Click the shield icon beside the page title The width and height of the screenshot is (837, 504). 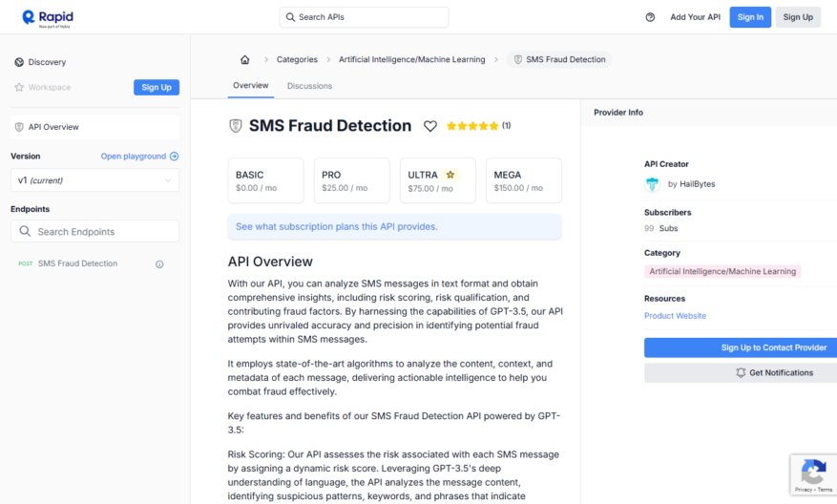click(236, 126)
